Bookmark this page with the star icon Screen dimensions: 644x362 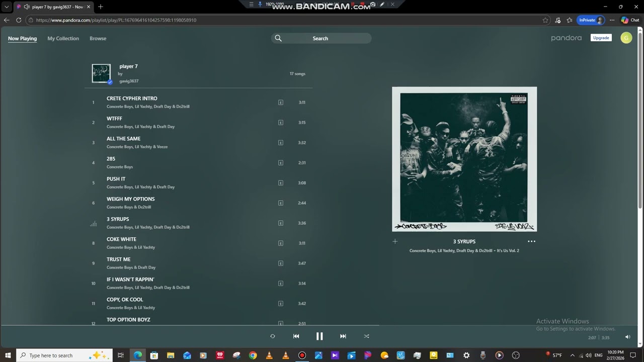click(545, 20)
